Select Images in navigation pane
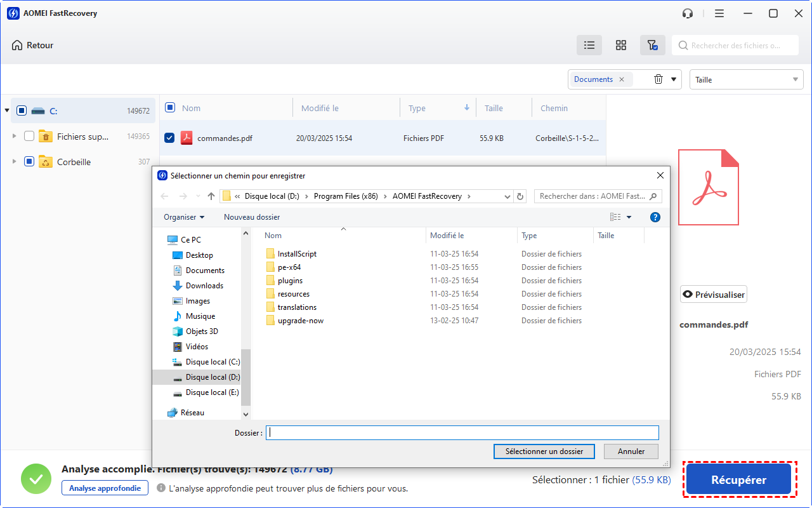 pyautogui.click(x=191, y=301)
